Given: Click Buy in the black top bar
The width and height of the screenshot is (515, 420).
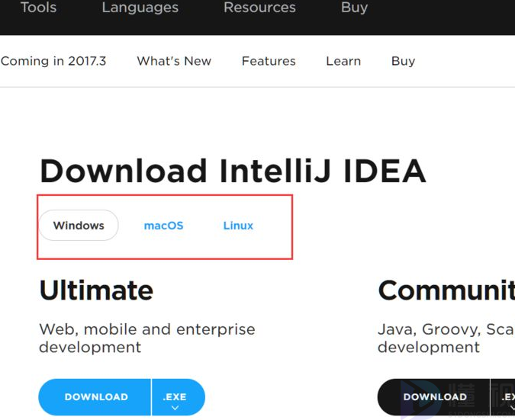Looking at the screenshot, I should (x=354, y=7).
